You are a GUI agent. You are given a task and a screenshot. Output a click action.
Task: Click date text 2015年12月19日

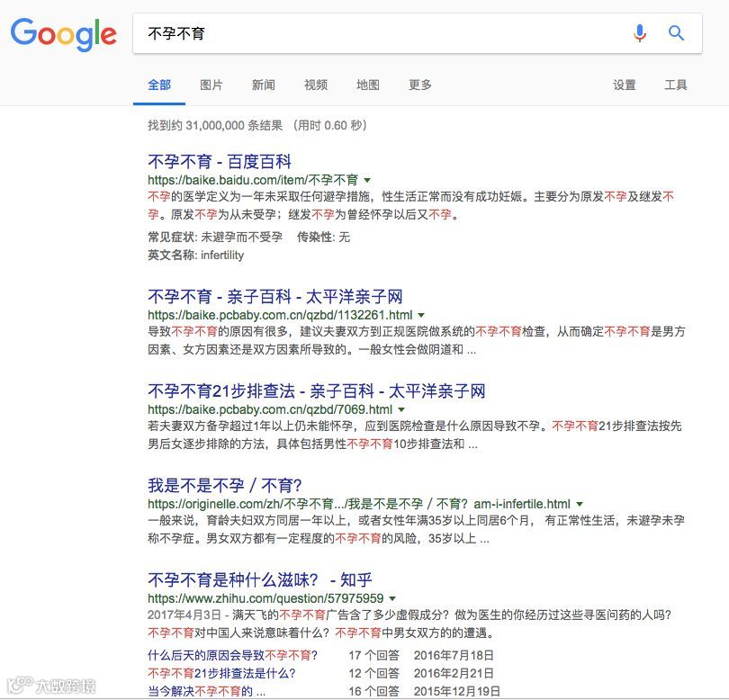tap(457, 692)
